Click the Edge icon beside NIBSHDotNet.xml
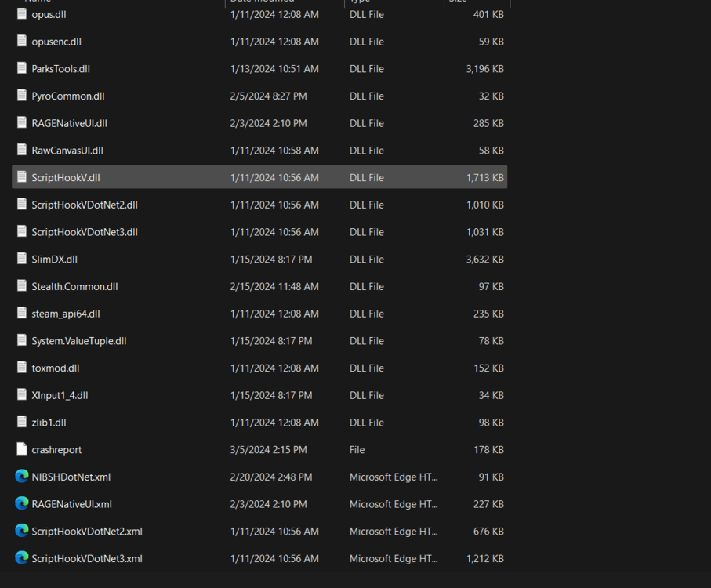 pyautogui.click(x=22, y=476)
